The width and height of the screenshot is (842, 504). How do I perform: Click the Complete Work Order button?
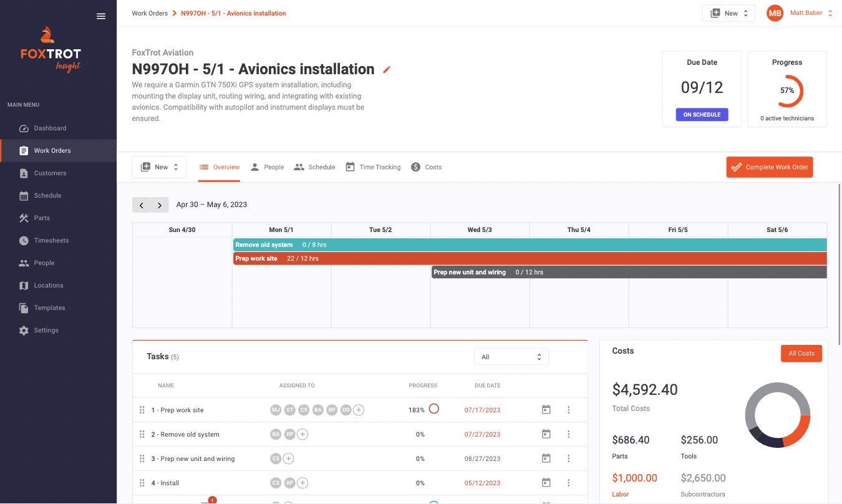tap(769, 167)
